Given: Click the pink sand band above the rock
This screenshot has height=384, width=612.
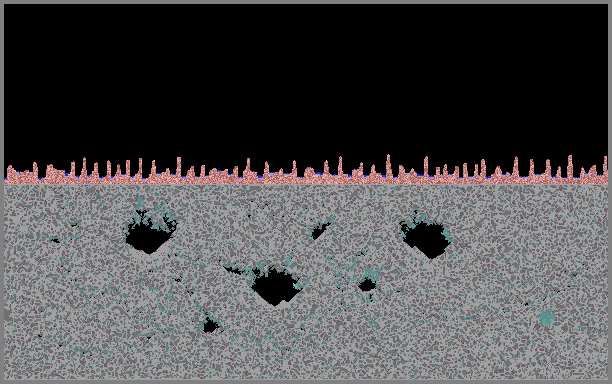Looking at the screenshot, I should [306, 180].
